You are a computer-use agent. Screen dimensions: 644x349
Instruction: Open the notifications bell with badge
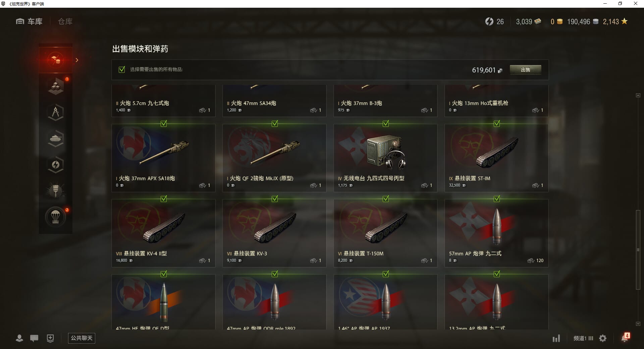click(x=625, y=338)
